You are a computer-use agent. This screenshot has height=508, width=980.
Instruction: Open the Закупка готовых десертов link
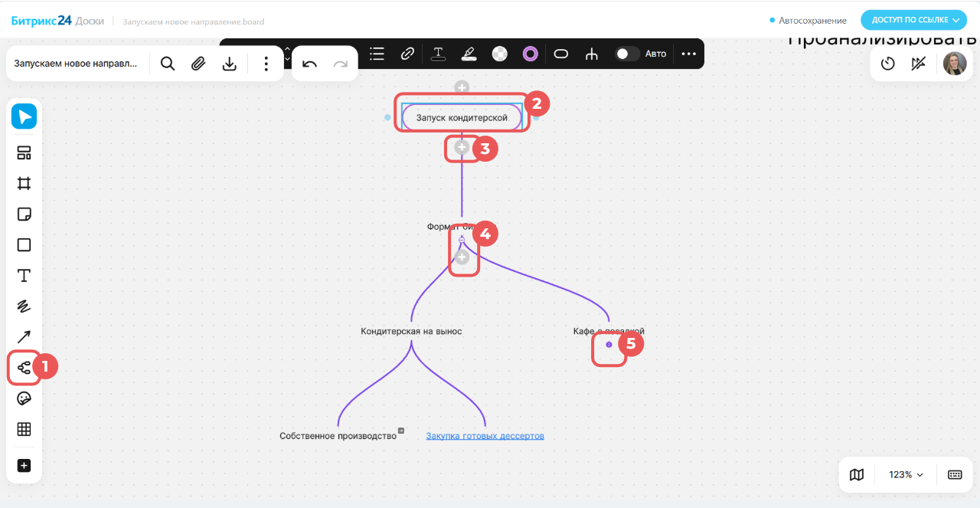point(485,436)
